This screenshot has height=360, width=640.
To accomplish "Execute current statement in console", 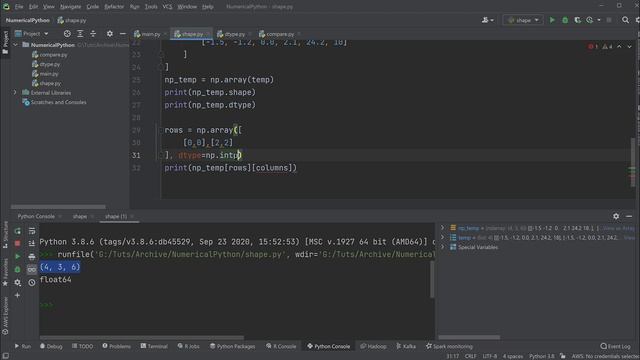I will pyautogui.click(x=18, y=257).
